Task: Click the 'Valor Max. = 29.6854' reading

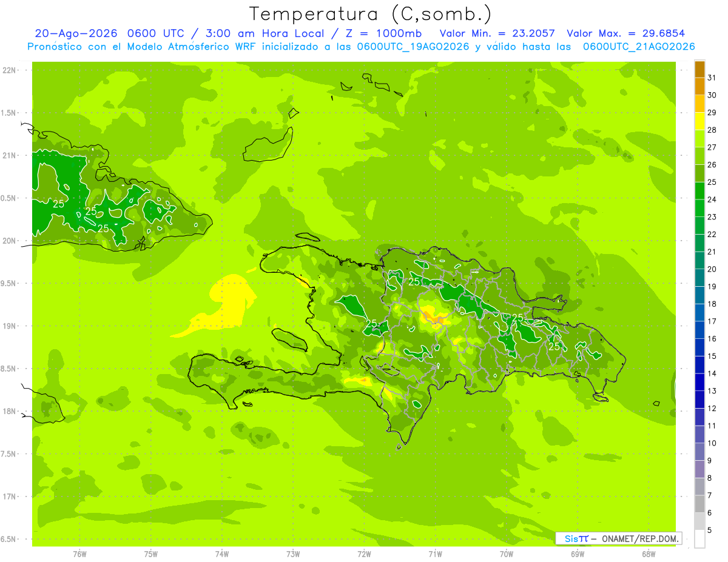Action: click(x=625, y=33)
